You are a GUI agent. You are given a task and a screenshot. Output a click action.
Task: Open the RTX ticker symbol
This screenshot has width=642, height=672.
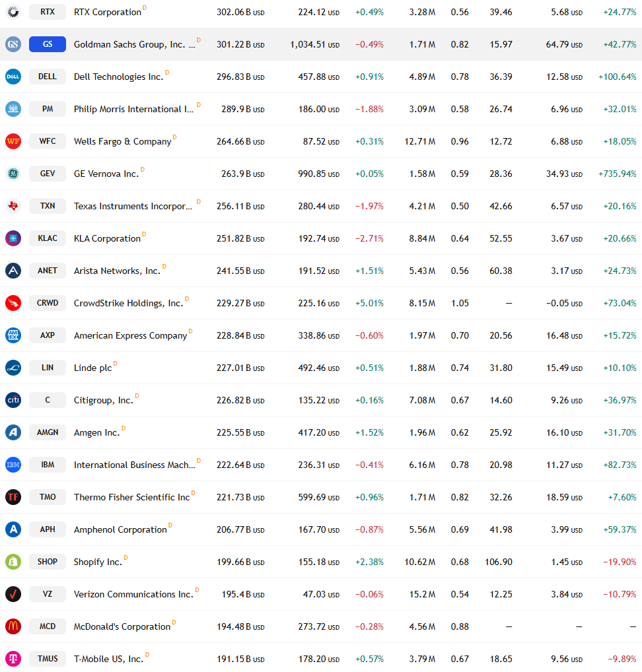tap(48, 12)
